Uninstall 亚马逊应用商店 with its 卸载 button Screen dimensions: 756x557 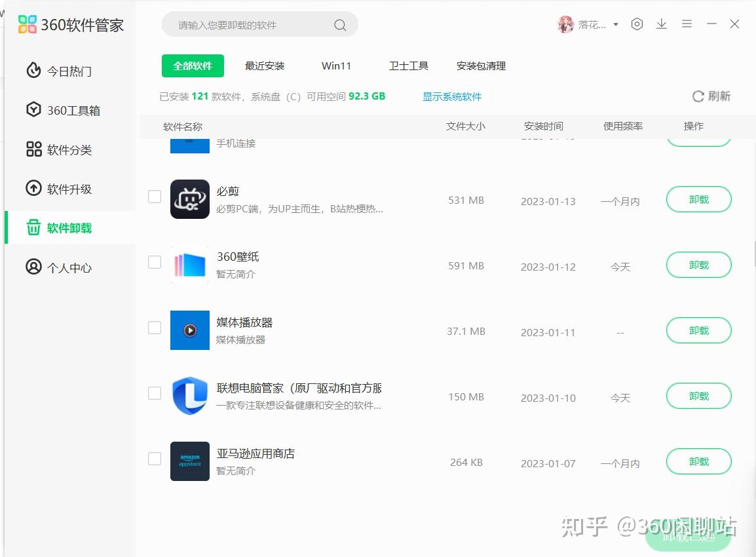click(698, 461)
